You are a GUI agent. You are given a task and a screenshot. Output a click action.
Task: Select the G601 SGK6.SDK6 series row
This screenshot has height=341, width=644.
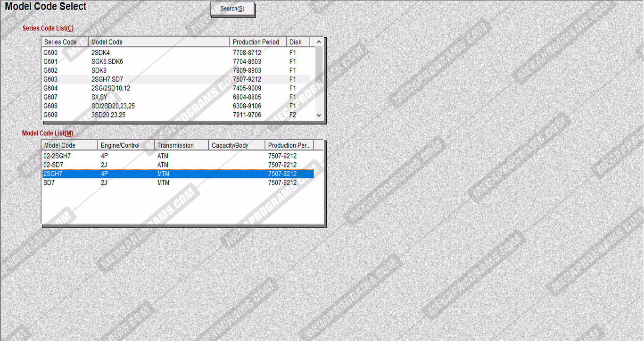point(141,62)
